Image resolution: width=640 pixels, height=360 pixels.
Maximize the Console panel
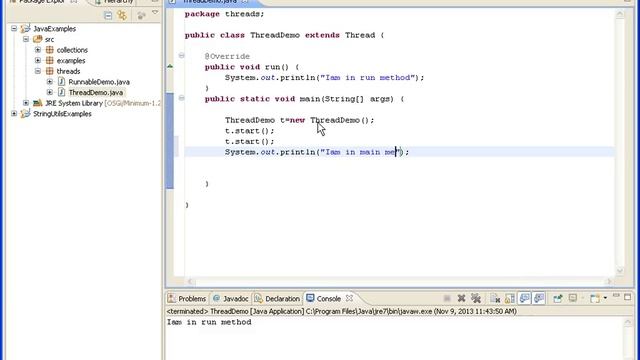[x=628, y=297]
